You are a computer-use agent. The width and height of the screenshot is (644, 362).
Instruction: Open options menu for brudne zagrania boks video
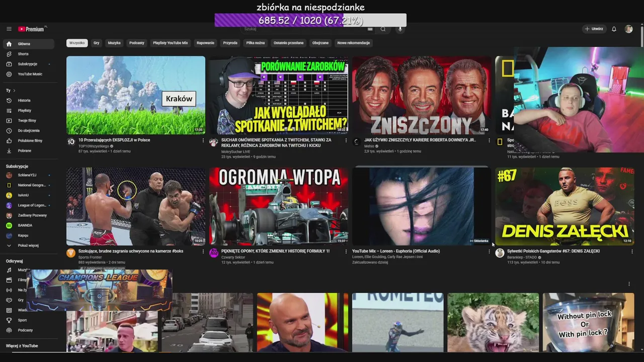(203, 251)
